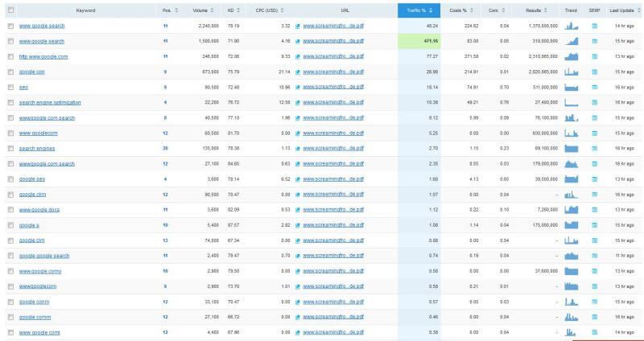Click external link icon for www google comi
Viewport: 644px width, 341px height.
[298, 332]
